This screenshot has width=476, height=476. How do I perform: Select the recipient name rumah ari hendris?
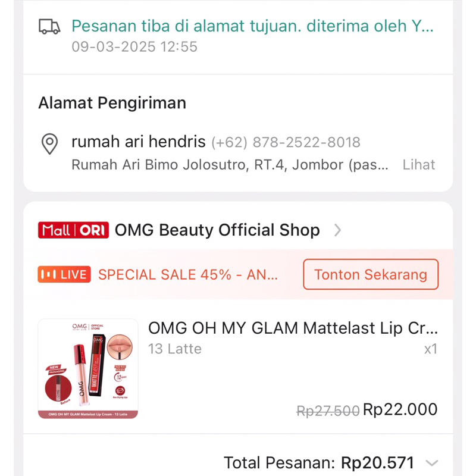pos(139,142)
